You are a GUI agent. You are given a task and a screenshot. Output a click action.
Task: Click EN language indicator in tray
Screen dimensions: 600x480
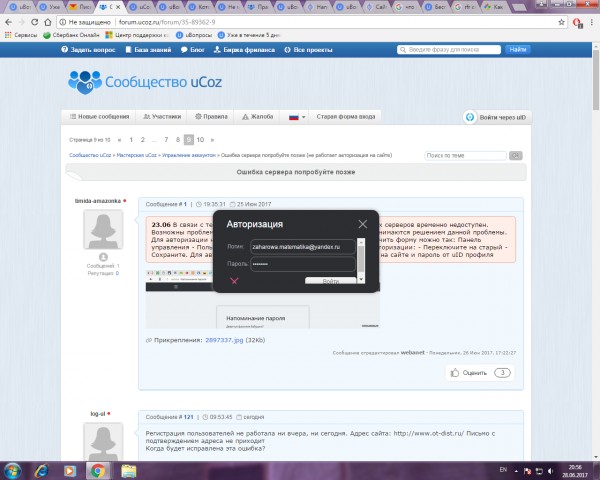tap(503, 470)
